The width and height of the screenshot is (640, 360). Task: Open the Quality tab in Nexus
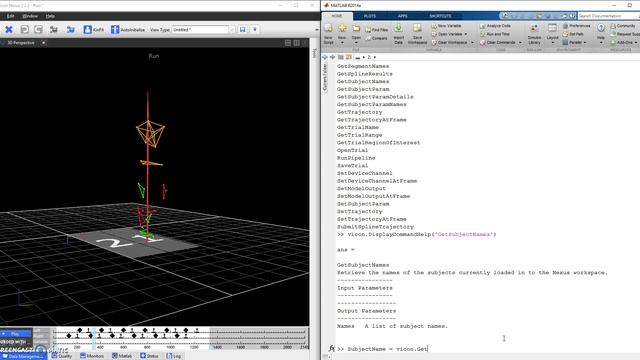point(62,356)
